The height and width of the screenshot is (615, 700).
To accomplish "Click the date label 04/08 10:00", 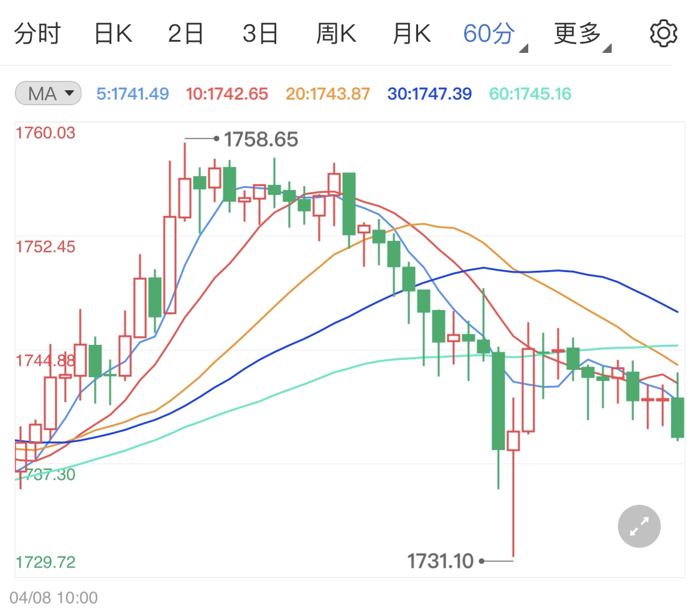I will coord(54,598).
